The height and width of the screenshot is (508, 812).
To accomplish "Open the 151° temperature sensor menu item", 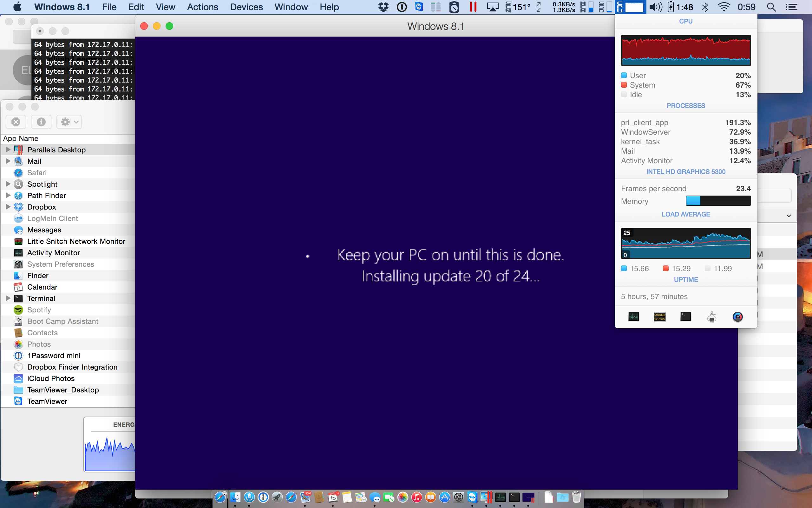I will (x=518, y=7).
